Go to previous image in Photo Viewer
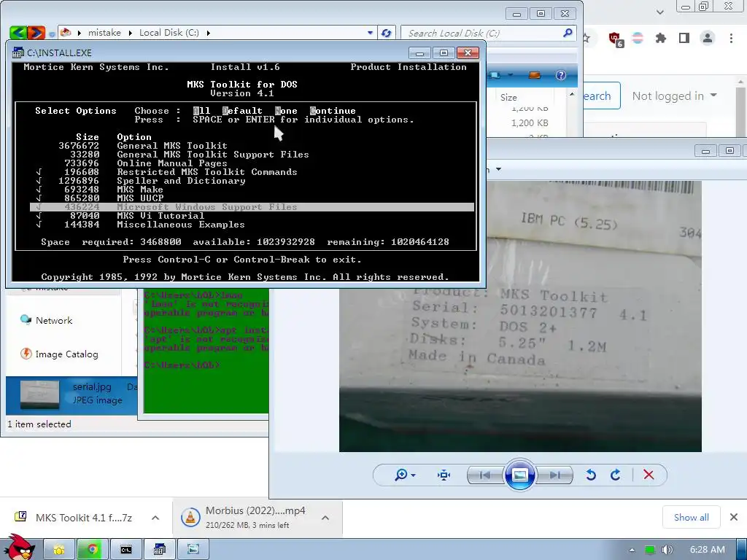Viewport: 747px width, 560px height. pos(485,475)
